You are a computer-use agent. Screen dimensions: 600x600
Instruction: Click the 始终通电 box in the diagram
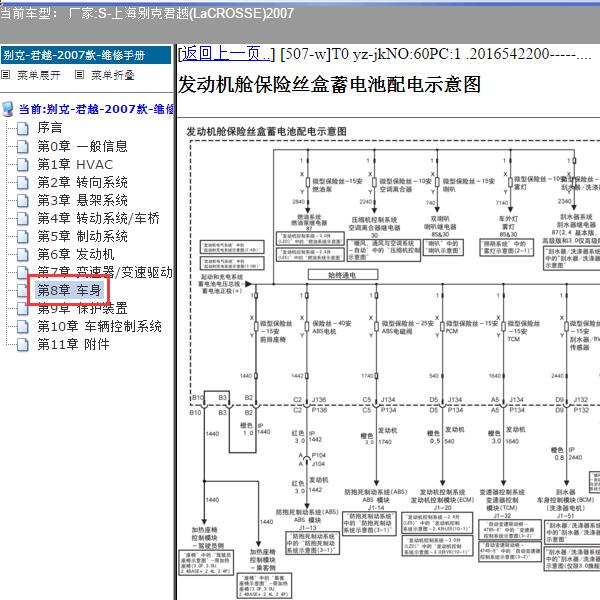343,275
